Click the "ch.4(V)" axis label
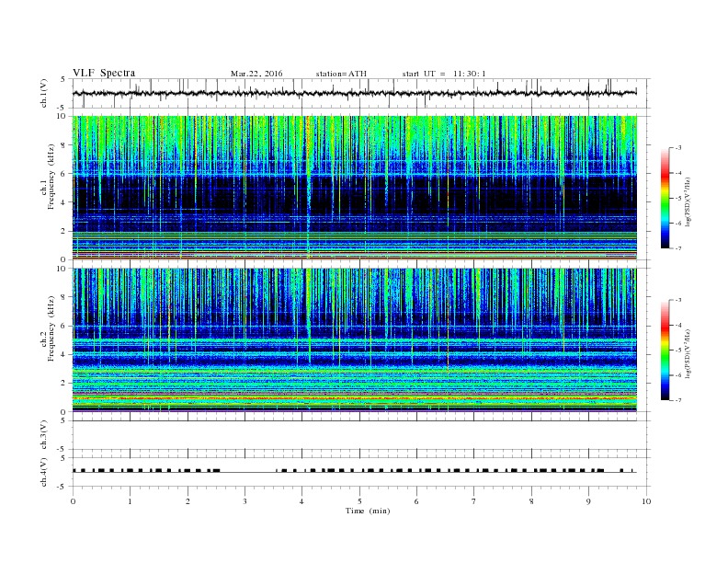728x563 pixels. pyautogui.click(x=44, y=472)
